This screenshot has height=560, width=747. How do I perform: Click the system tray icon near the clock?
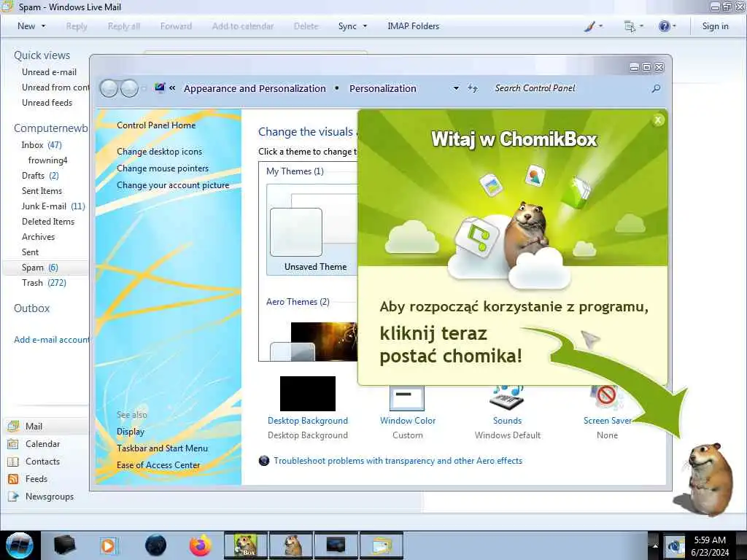point(675,546)
